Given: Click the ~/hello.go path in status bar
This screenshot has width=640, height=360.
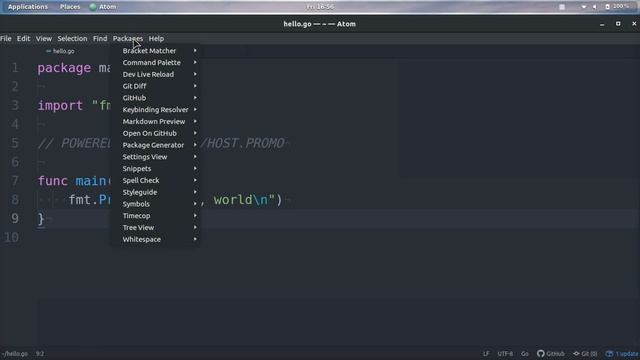Looking at the screenshot, I should click(x=15, y=354).
